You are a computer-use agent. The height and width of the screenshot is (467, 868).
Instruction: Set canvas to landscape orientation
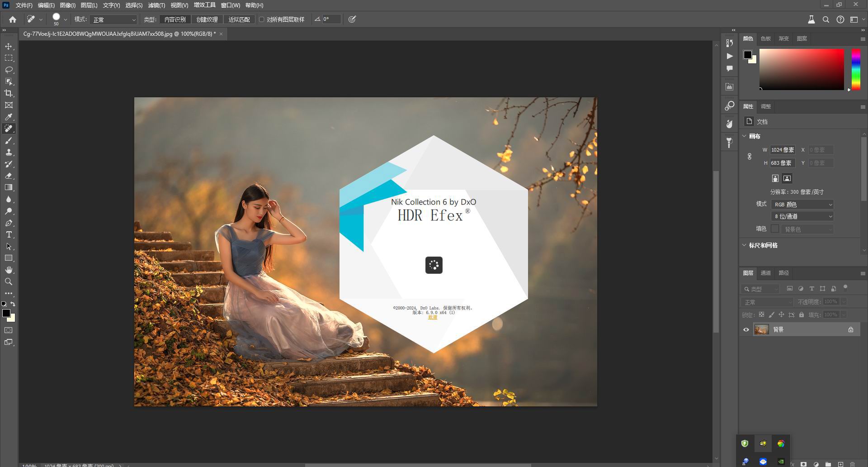tap(787, 178)
